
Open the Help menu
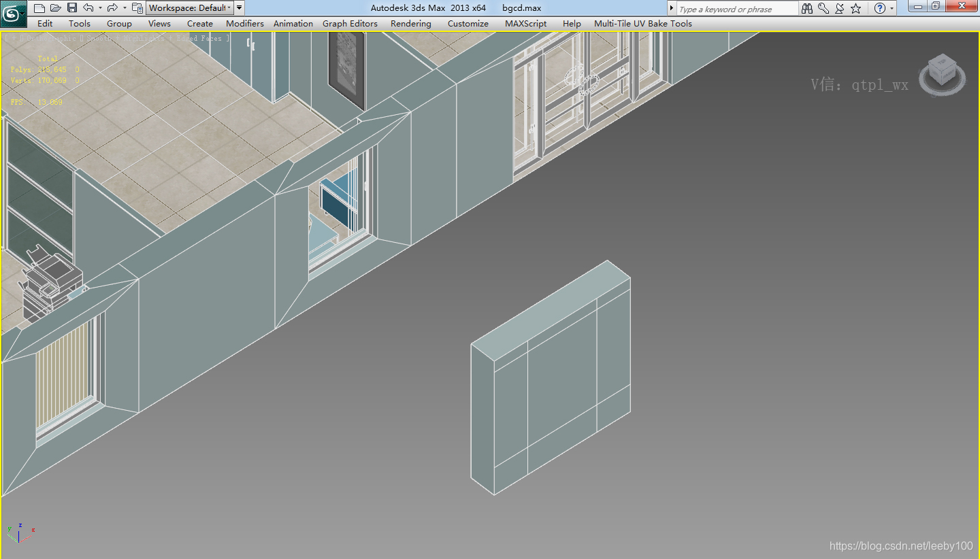(x=572, y=23)
